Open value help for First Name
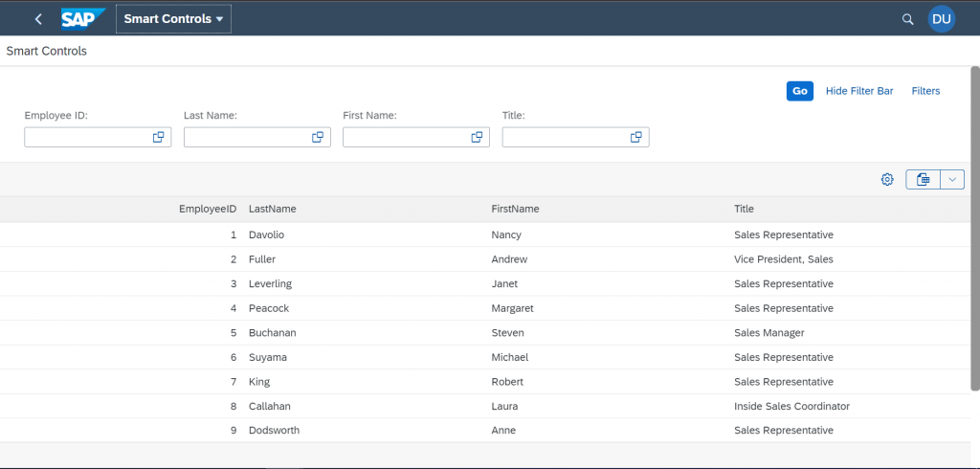 [x=477, y=138]
